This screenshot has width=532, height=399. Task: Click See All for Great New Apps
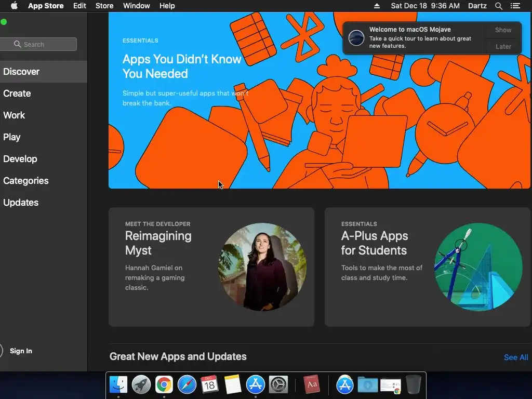pyautogui.click(x=516, y=357)
